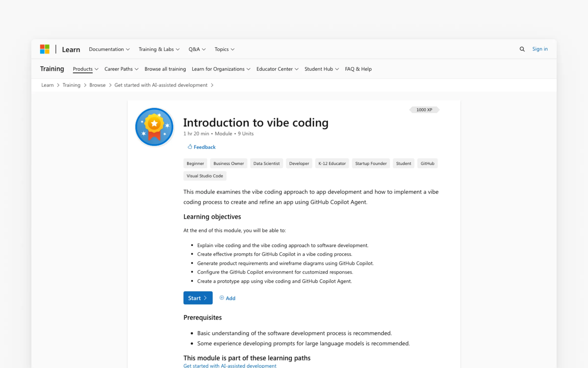Select the K-12 Educator tag
Image resolution: width=588 pixels, height=368 pixels.
[x=332, y=163]
